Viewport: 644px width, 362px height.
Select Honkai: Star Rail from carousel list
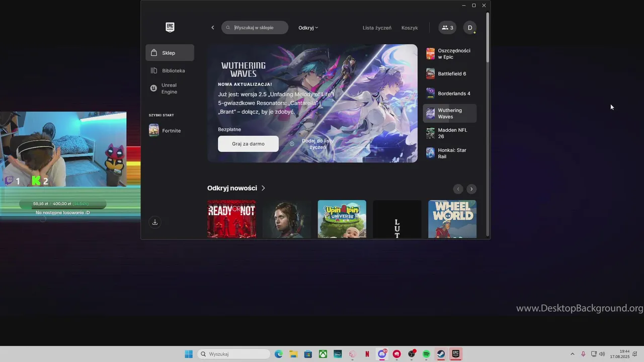click(x=450, y=153)
